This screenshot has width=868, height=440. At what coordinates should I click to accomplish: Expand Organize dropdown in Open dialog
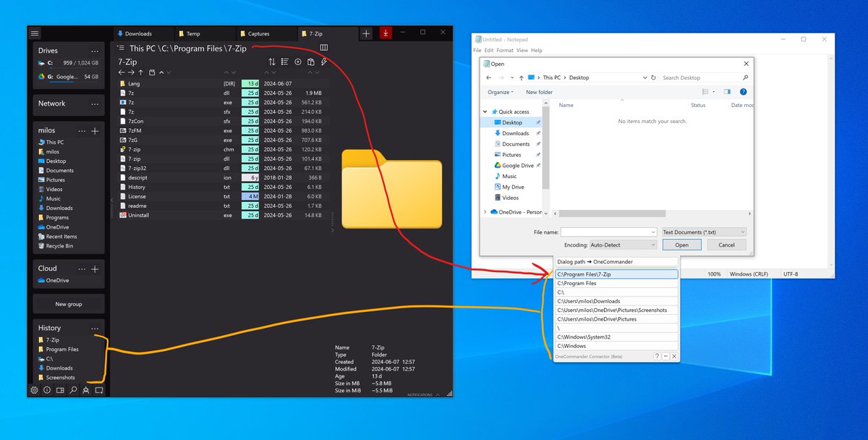pyautogui.click(x=501, y=92)
